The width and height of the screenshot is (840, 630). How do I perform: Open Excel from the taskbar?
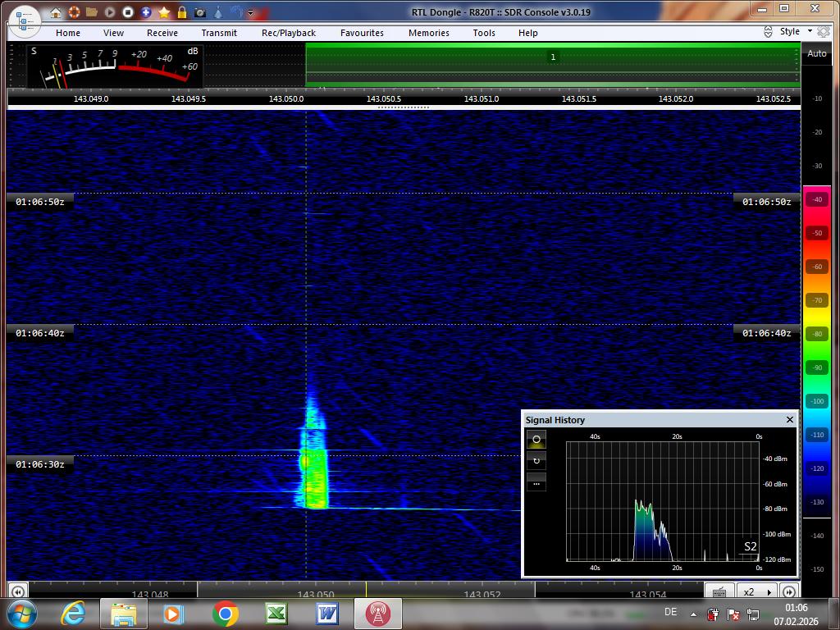pyautogui.click(x=276, y=614)
